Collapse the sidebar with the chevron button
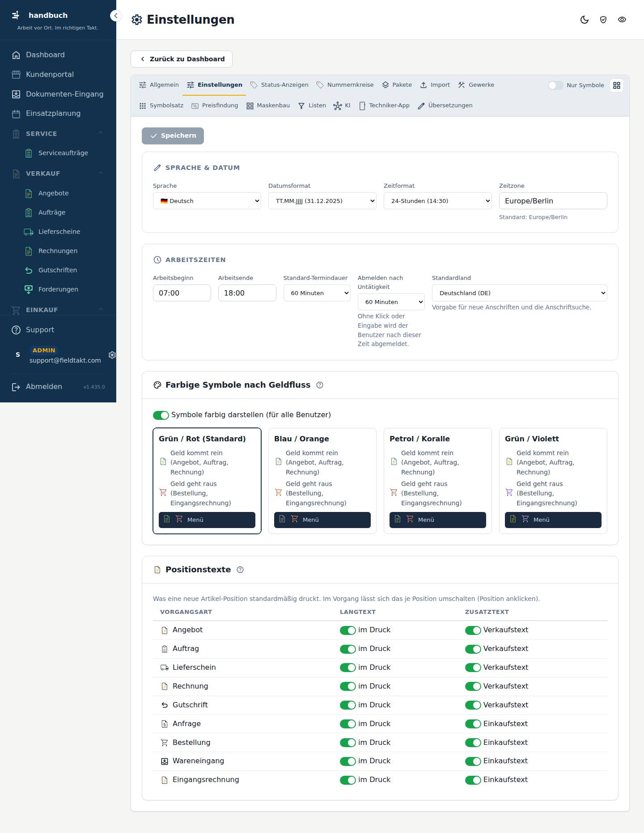Screen dimensions: 644x833 point(115,16)
